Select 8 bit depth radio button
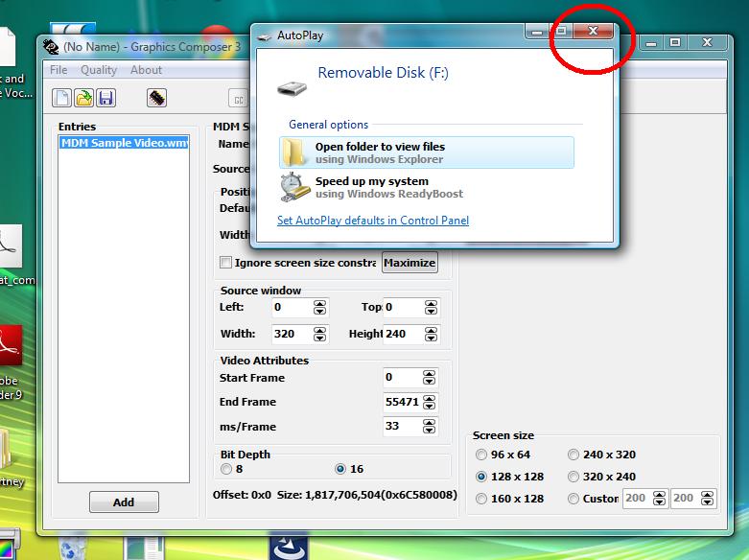 click(226, 469)
